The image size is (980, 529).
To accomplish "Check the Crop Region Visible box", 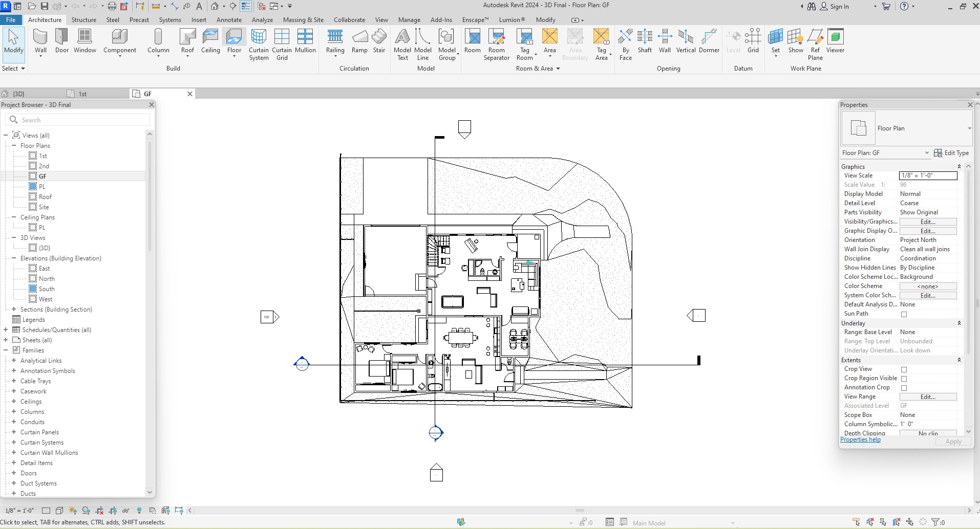I will point(904,379).
